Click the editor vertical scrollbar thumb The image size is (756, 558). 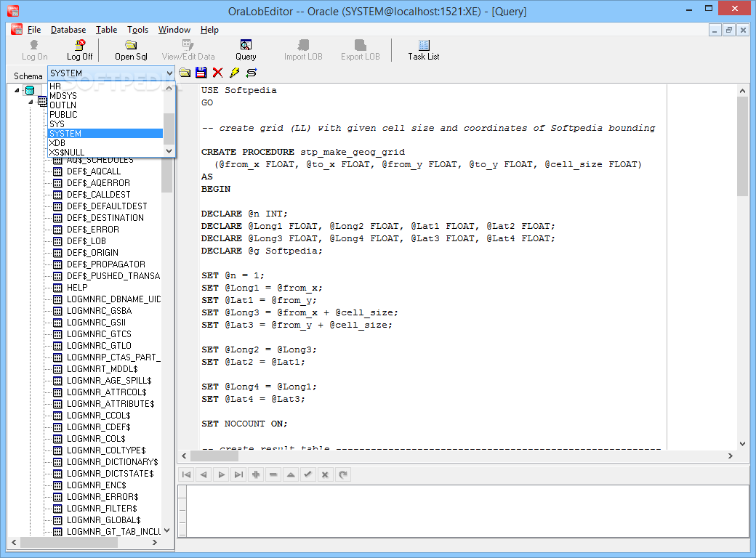point(742,146)
